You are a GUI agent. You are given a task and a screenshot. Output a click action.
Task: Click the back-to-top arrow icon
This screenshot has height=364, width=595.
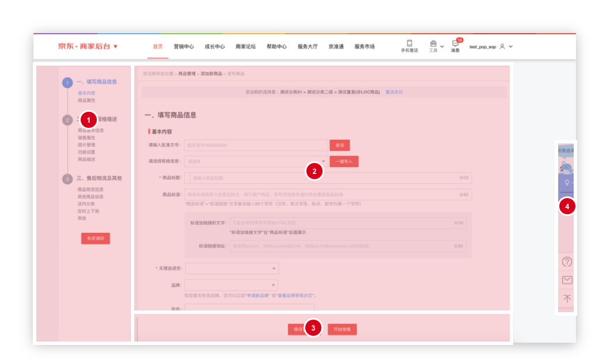click(567, 299)
